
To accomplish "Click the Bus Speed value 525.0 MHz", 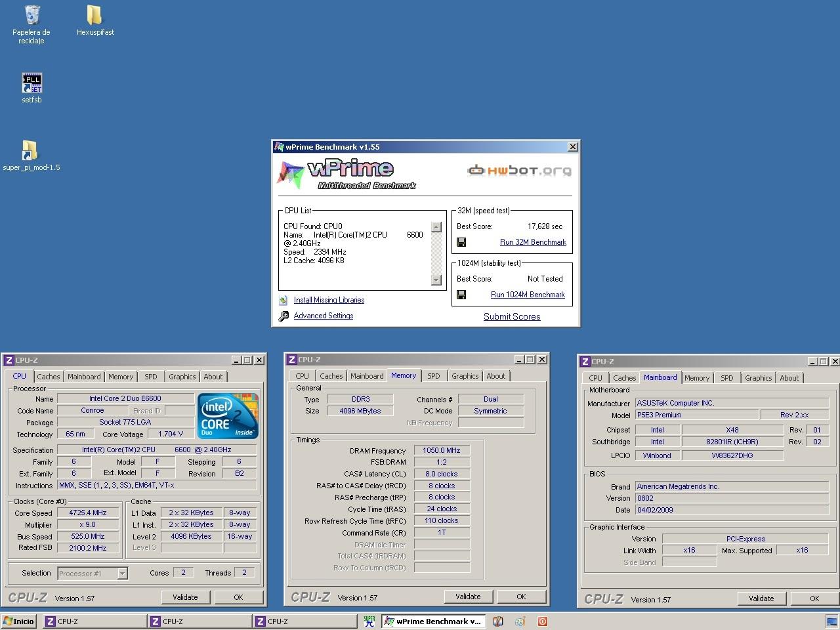I will pyautogui.click(x=88, y=536).
